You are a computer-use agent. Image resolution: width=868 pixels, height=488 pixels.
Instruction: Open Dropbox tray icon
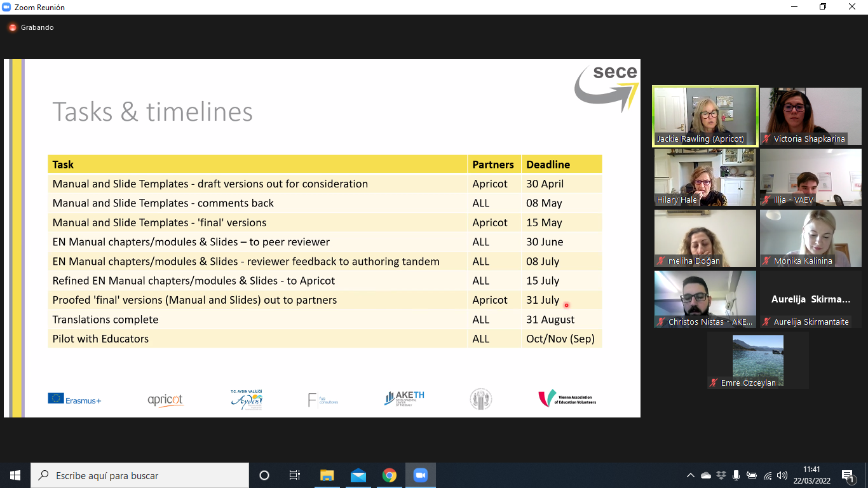(x=721, y=475)
